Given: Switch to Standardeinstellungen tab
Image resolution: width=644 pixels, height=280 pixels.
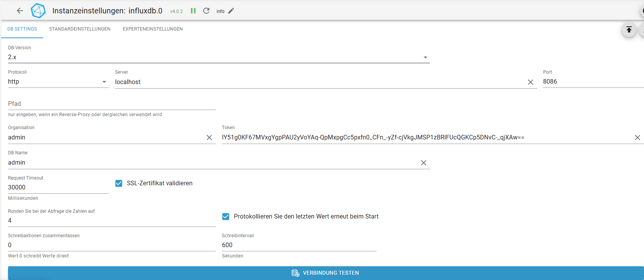Looking at the screenshot, I should tap(80, 29).
